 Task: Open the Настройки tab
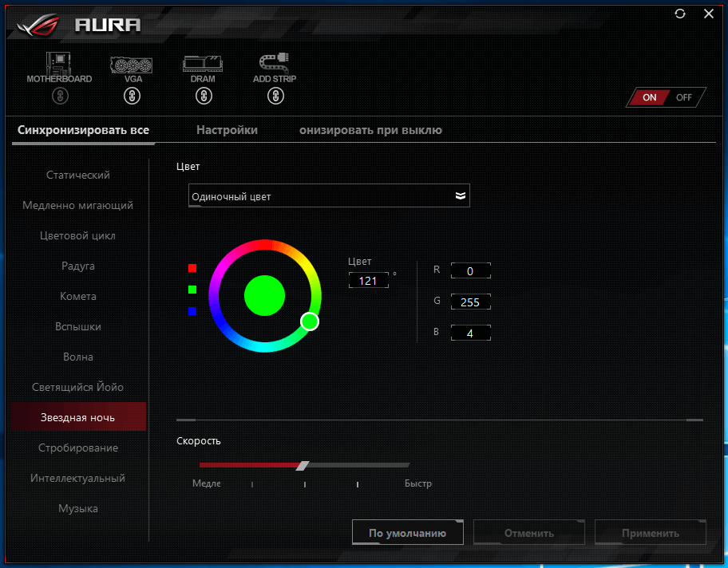click(x=227, y=130)
